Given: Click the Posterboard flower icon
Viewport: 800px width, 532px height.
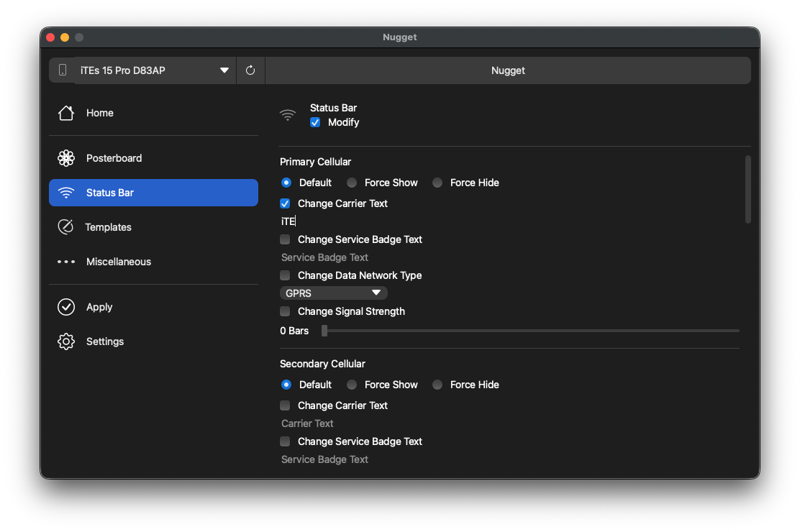Looking at the screenshot, I should [x=66, y=158].
